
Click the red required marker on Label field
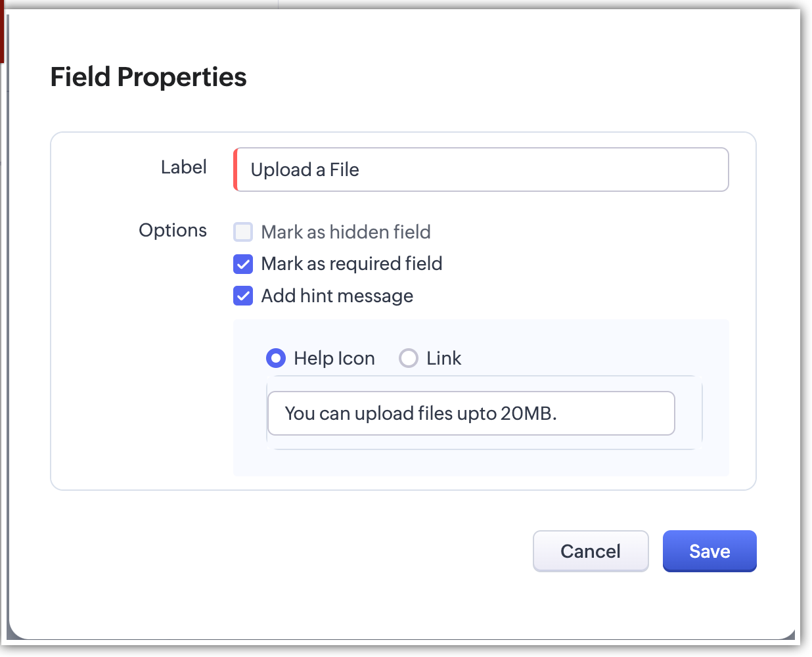pyautogui.click(x=235, y=170)
